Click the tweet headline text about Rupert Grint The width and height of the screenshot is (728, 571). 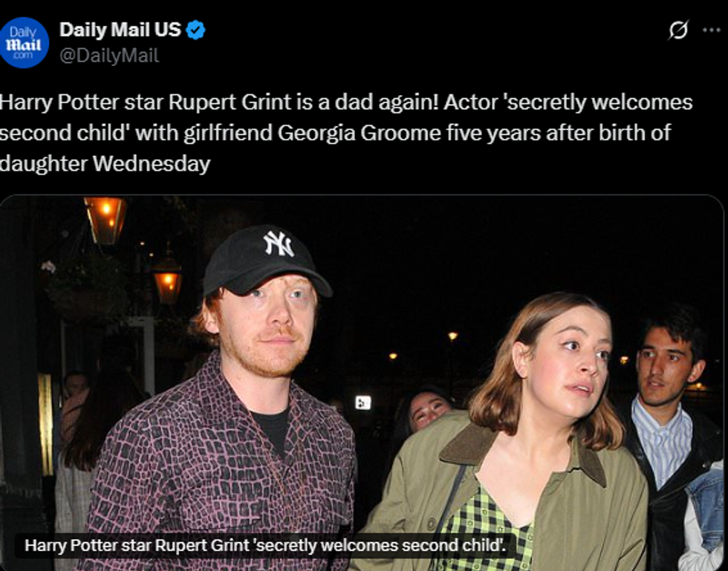pyautogui.click(x=346, y=133)
